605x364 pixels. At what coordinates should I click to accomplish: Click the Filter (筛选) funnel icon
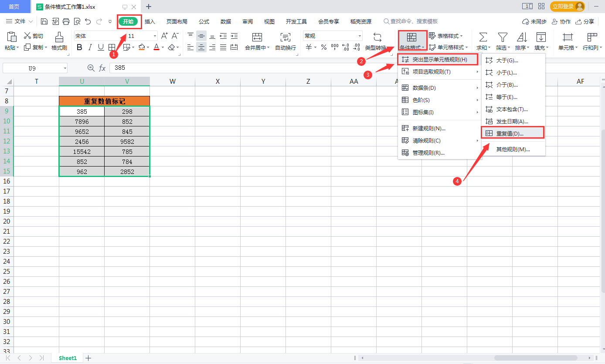[503, 37]
